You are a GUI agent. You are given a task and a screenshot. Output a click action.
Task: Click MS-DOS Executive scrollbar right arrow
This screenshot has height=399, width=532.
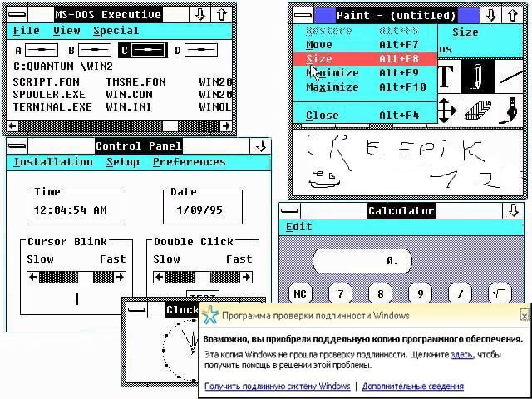pos(226,126)
